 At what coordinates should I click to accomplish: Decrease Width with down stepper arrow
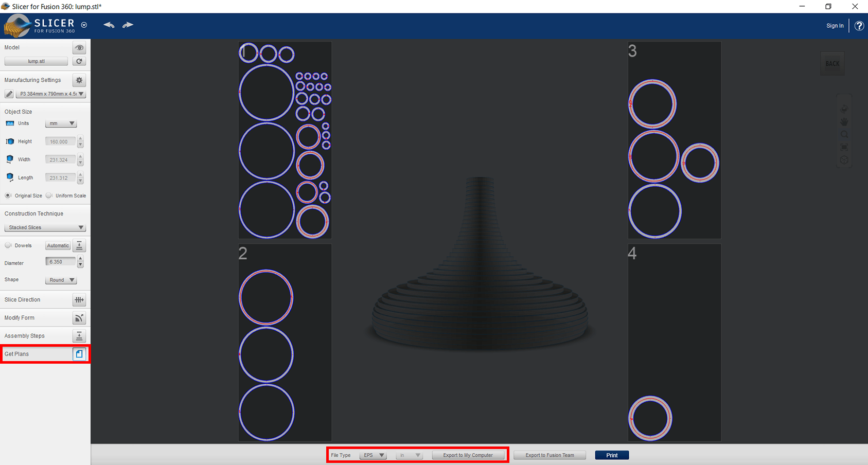pos(80,163)
